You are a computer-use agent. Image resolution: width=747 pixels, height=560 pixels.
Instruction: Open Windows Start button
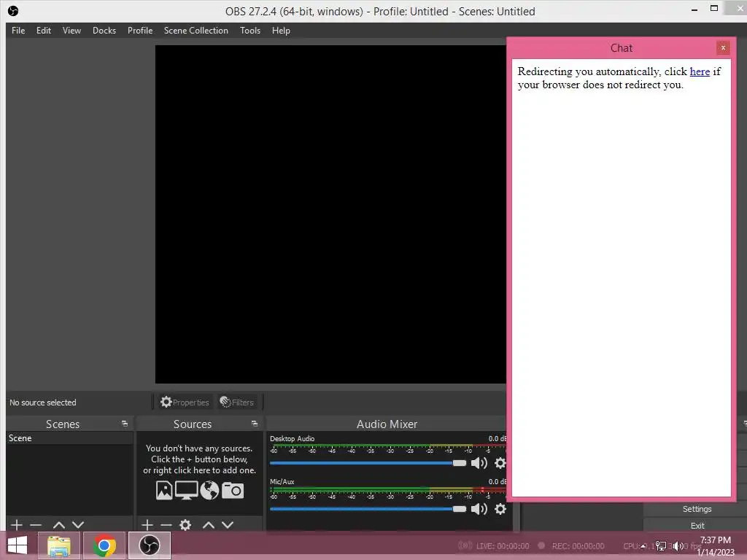[x=18, y=545]
